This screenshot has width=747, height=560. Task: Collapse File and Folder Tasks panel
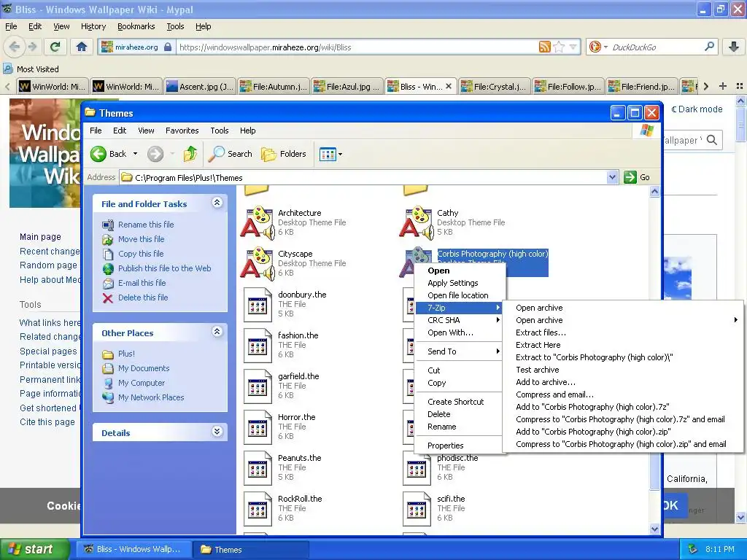[217, 203]
